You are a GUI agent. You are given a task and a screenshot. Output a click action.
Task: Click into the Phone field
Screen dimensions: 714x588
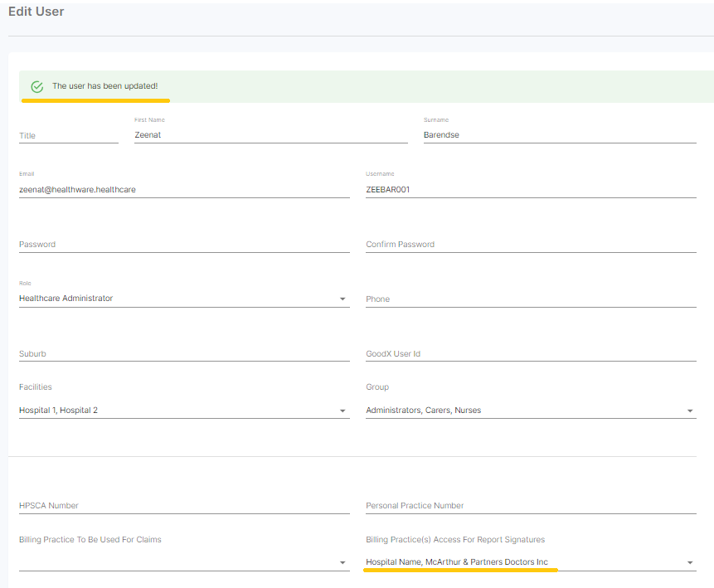point(530,299)
